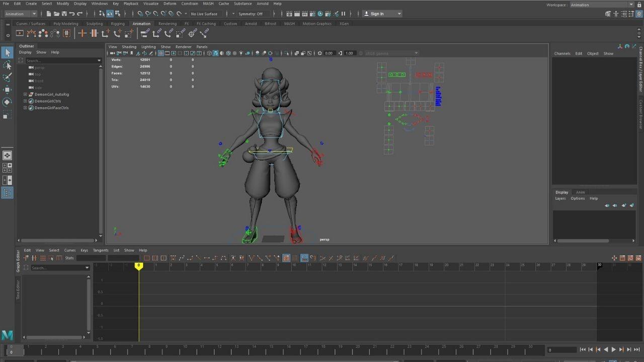Select DemonGirlFaceCtrls in the Outliner
Image resolution: width=644 pixels, height=362 pixels.
51,108
